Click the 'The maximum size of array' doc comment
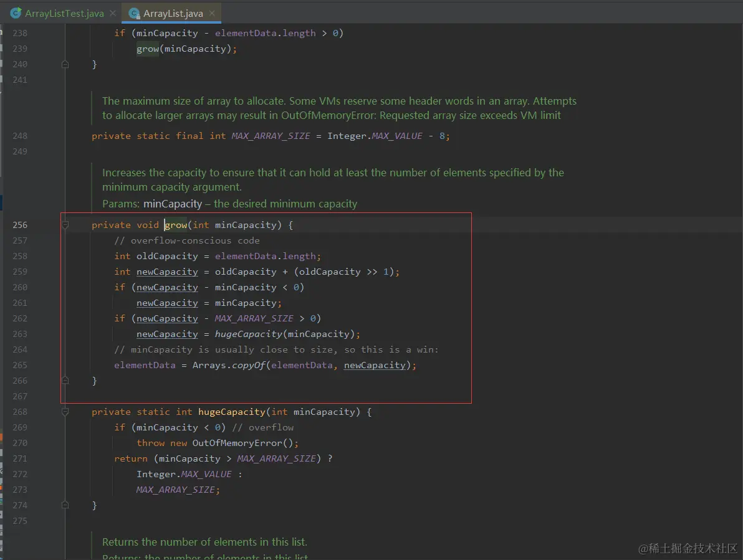The image size is (743, 560). tap(339, 108)
